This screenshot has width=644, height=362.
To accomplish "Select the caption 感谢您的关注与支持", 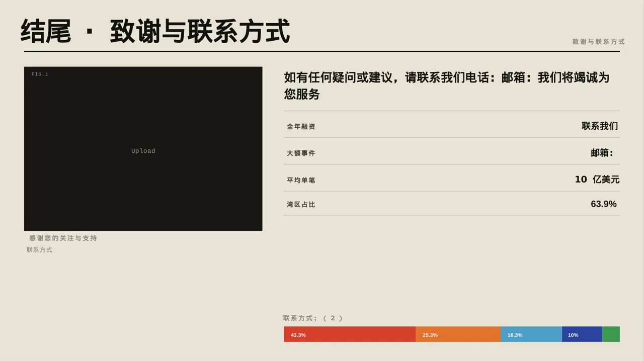I will point(63,238).
